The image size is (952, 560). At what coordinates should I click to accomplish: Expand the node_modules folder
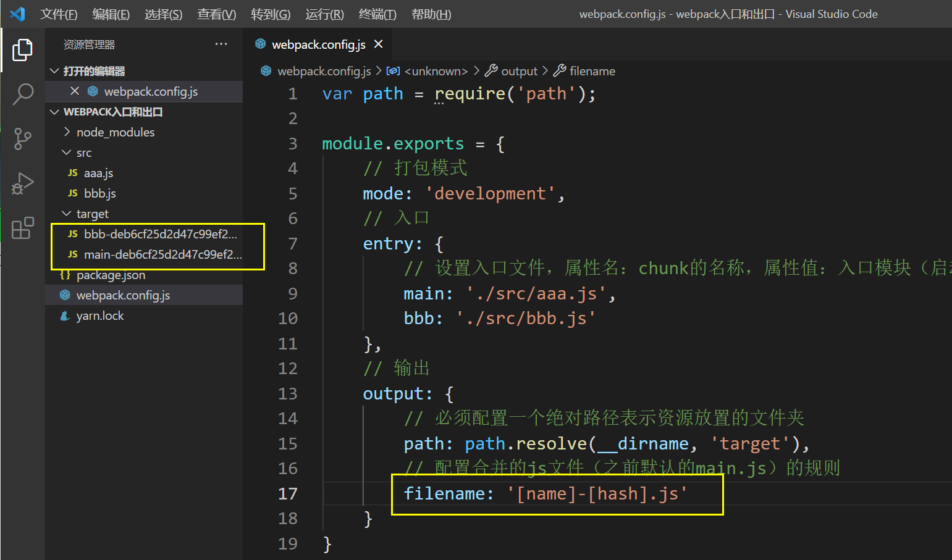pos(67,132)
